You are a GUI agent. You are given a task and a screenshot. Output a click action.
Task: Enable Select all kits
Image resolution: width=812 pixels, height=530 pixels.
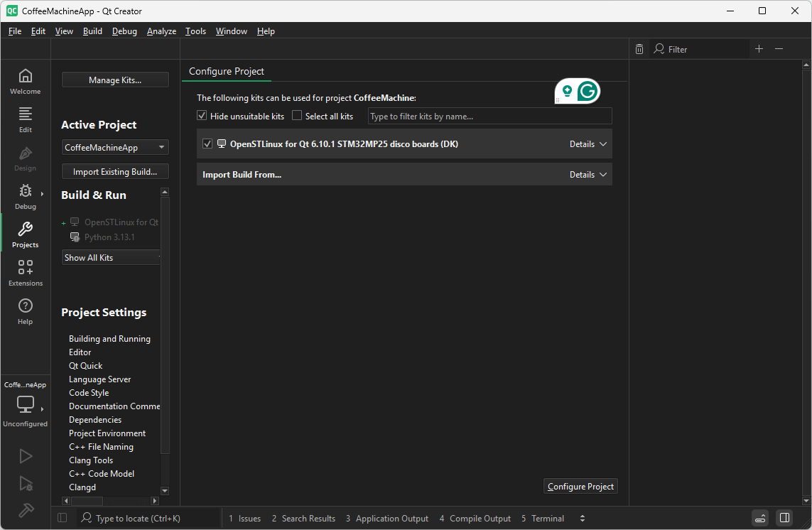(x=296, y=115)
